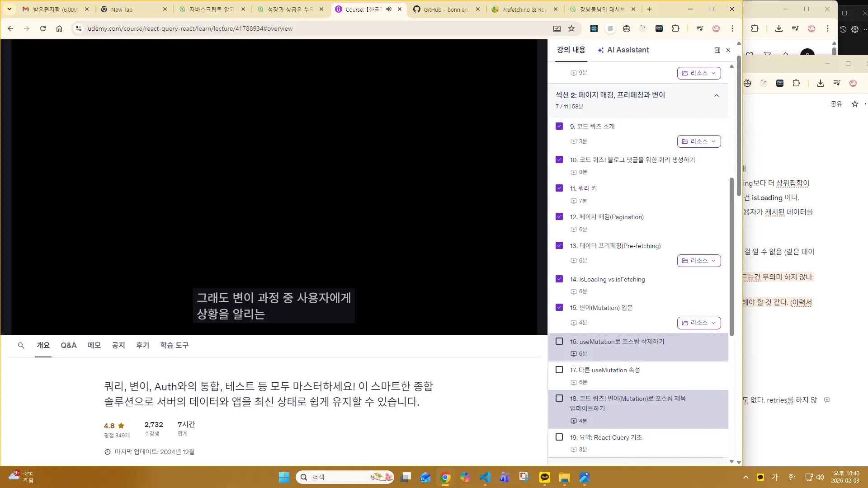
Task: Switch to the Q&A tab
Action: [68, 345]
